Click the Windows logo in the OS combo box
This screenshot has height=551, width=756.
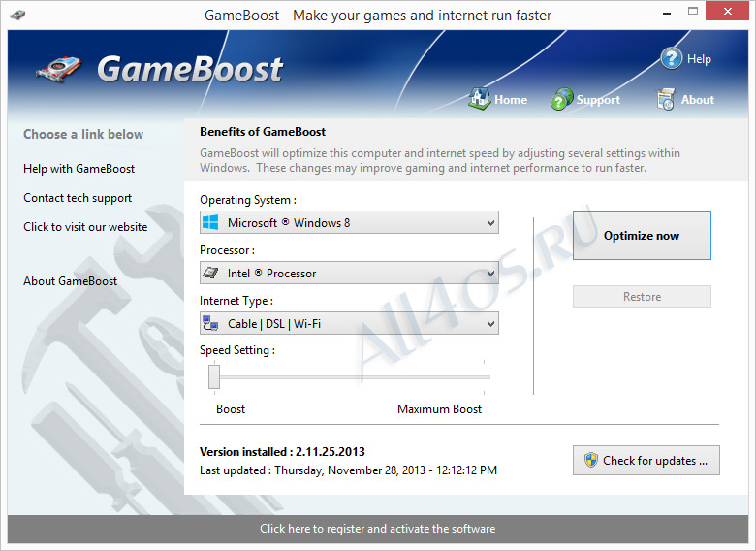210,222
